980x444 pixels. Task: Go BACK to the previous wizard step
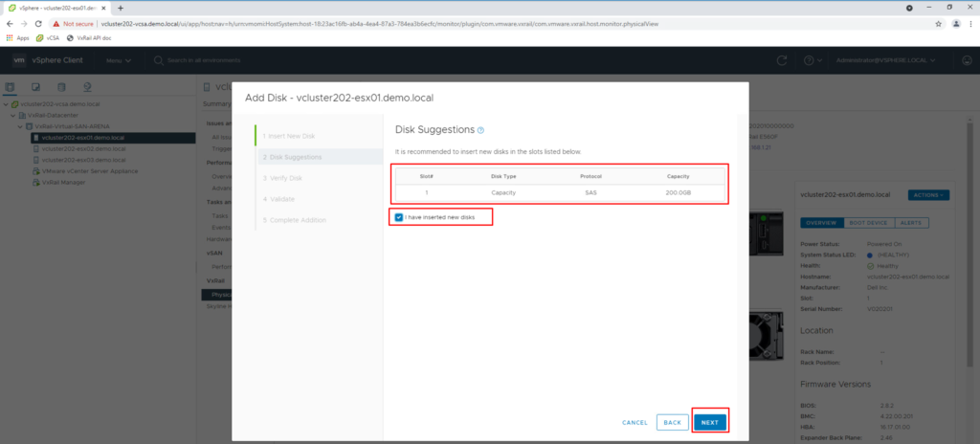[672, 422]
